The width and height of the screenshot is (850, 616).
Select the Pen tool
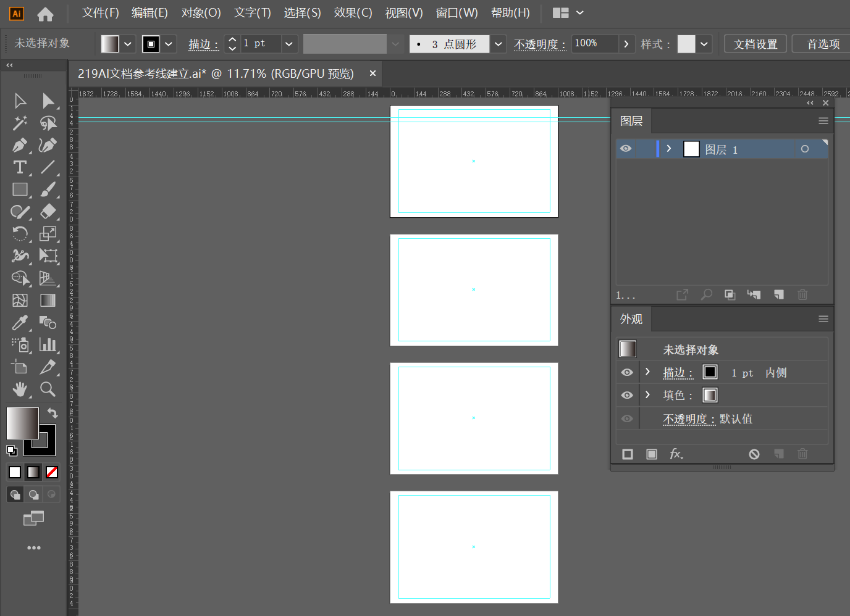tap(20, 145)
